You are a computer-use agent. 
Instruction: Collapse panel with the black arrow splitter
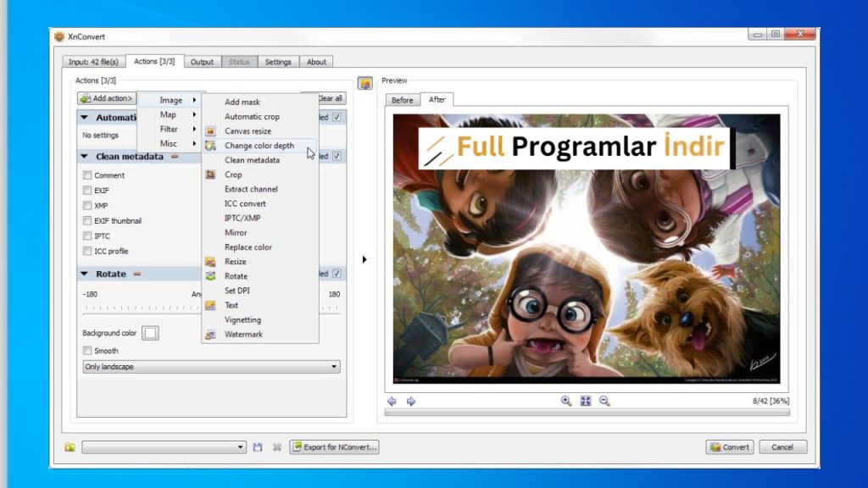(364, 259)
